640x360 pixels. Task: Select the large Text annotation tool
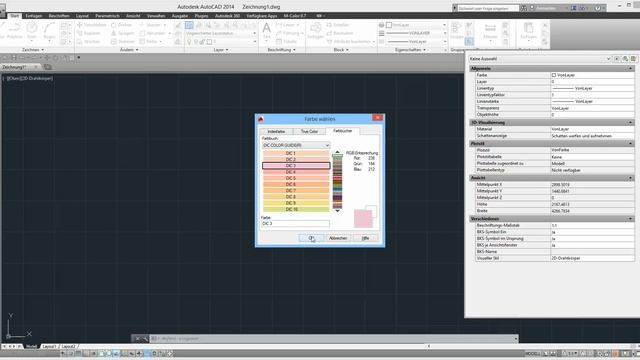pos(267,31)
